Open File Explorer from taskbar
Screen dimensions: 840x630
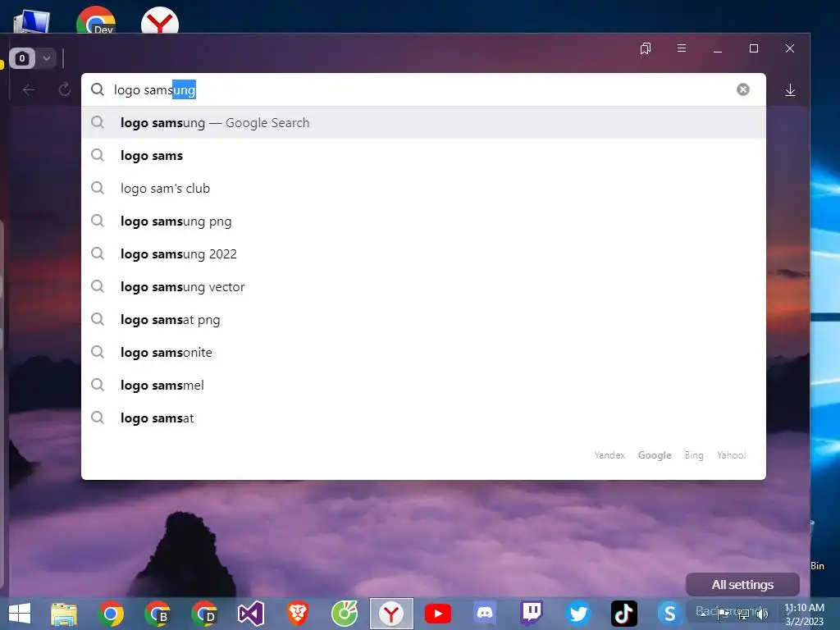click(x=64, y=614)
